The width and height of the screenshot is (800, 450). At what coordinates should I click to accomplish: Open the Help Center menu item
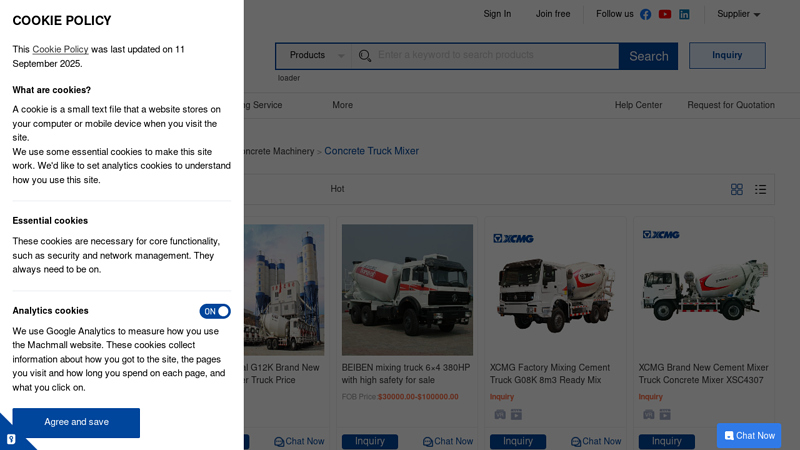click(638, 105)
